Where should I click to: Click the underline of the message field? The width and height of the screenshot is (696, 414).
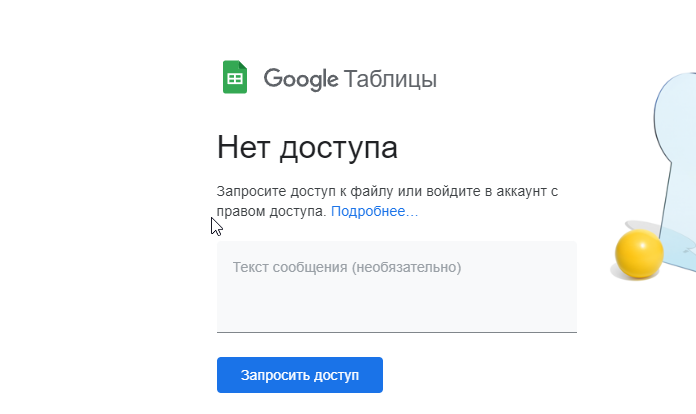coord(396,331)
